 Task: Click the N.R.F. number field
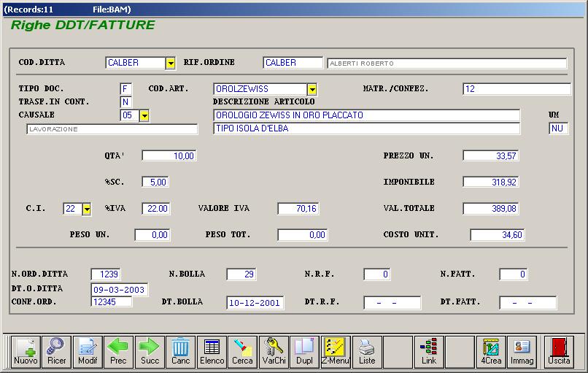point(377,274)
